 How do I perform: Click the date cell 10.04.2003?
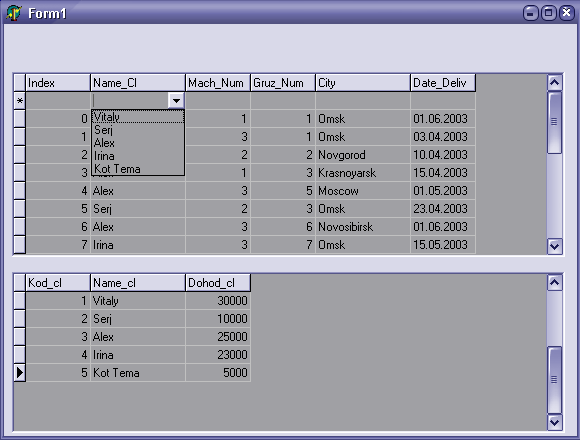point(443,155)
